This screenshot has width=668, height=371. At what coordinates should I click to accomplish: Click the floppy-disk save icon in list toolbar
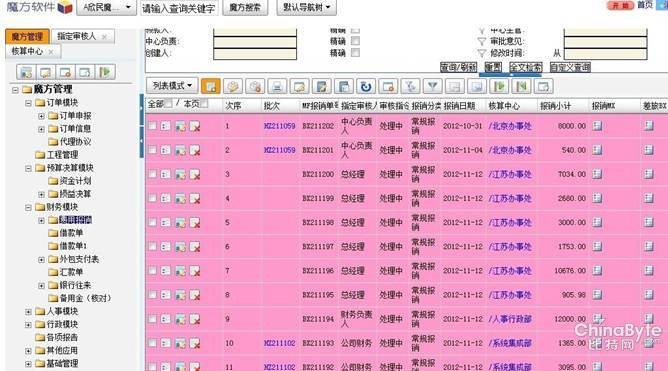[x=343, y=86]
